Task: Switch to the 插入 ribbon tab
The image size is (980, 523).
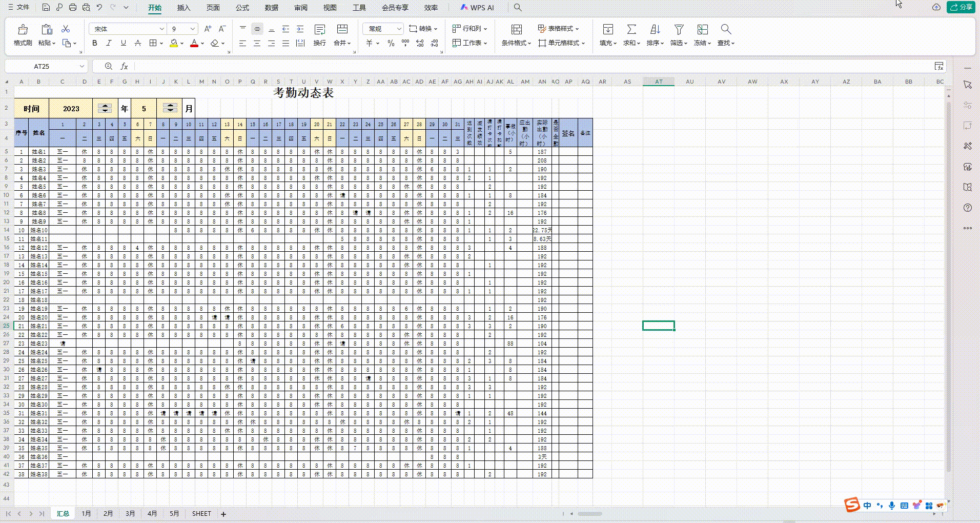Action: coord(183,8)
